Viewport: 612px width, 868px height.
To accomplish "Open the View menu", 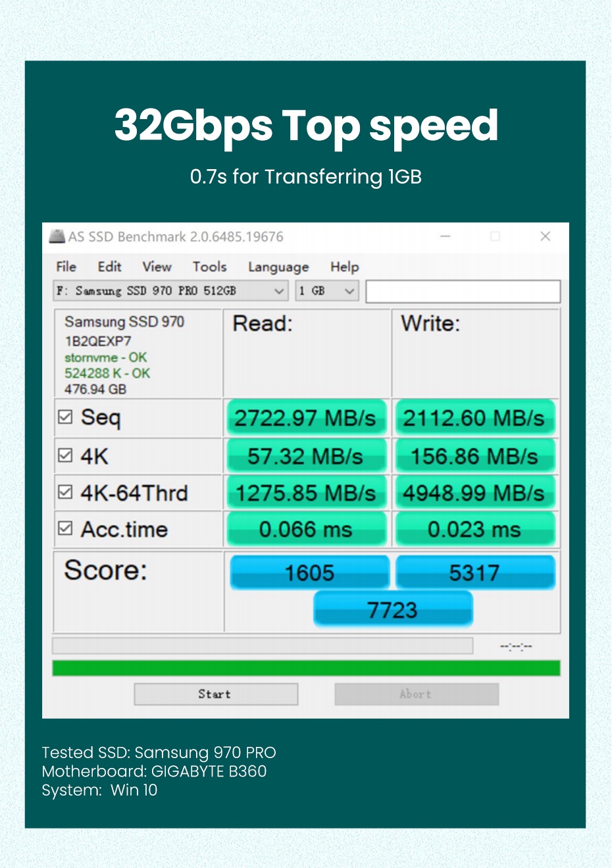I will tap(157, 267).
